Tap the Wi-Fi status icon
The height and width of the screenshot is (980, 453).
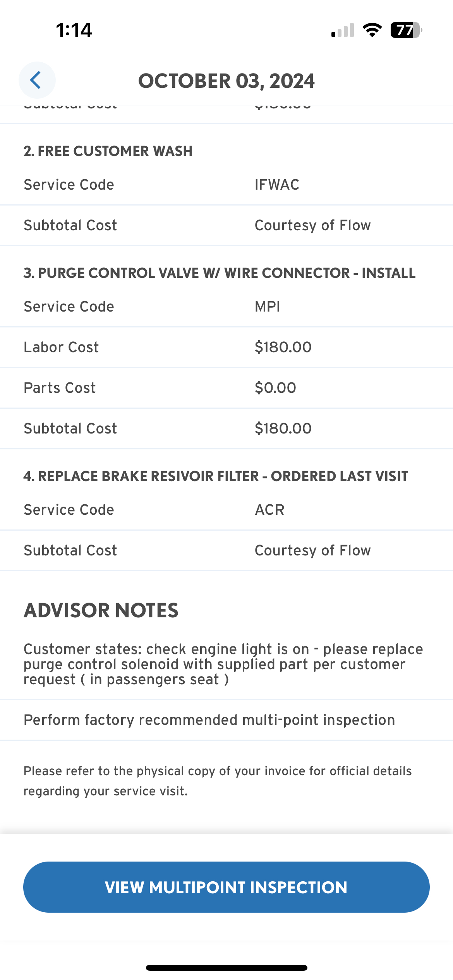click(372, 30)
